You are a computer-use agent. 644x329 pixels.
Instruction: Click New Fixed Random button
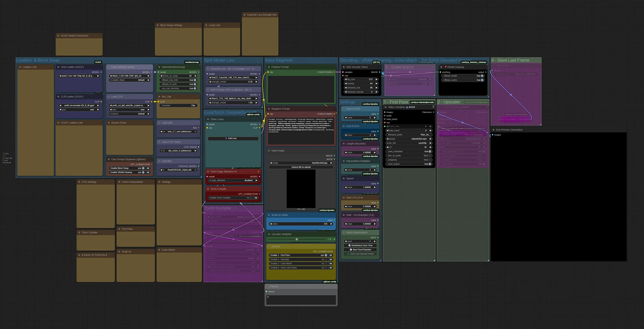(360, 249)
